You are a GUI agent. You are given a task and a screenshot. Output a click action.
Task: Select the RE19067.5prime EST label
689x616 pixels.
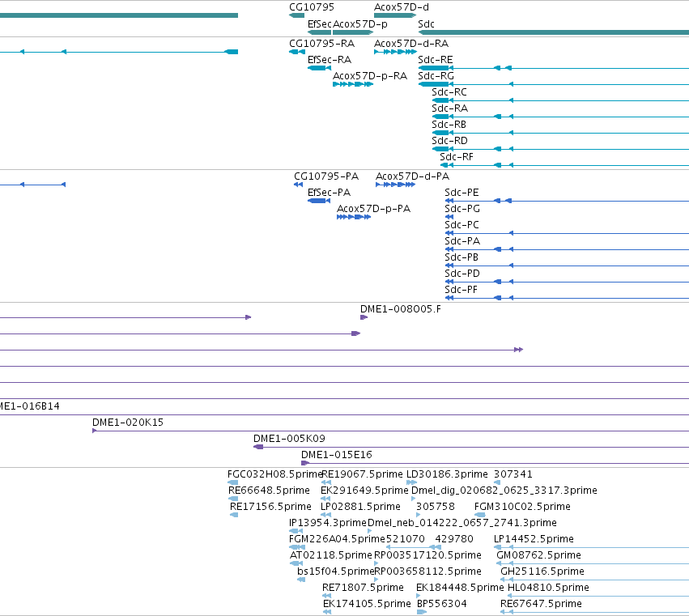tap(362, 474)
